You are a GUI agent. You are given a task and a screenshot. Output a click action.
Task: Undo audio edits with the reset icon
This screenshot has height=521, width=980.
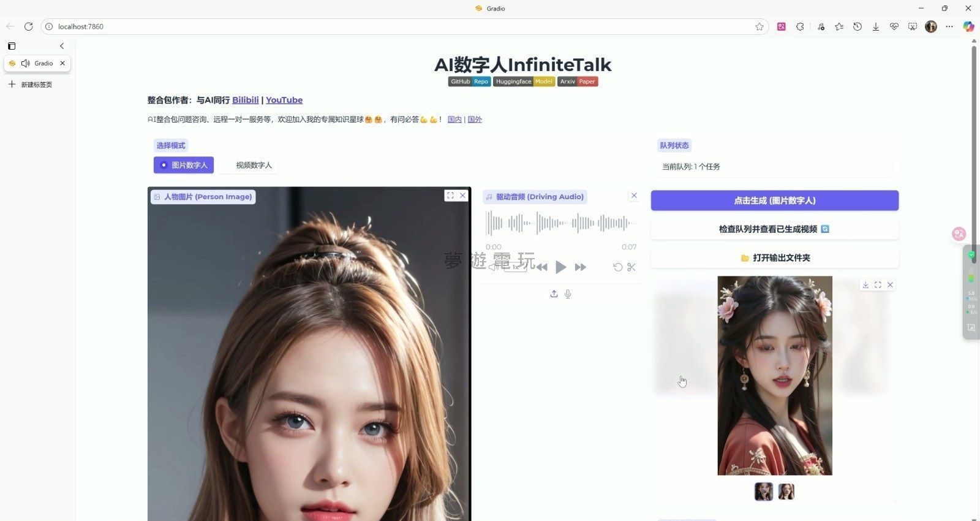click(x=617, y=267)
